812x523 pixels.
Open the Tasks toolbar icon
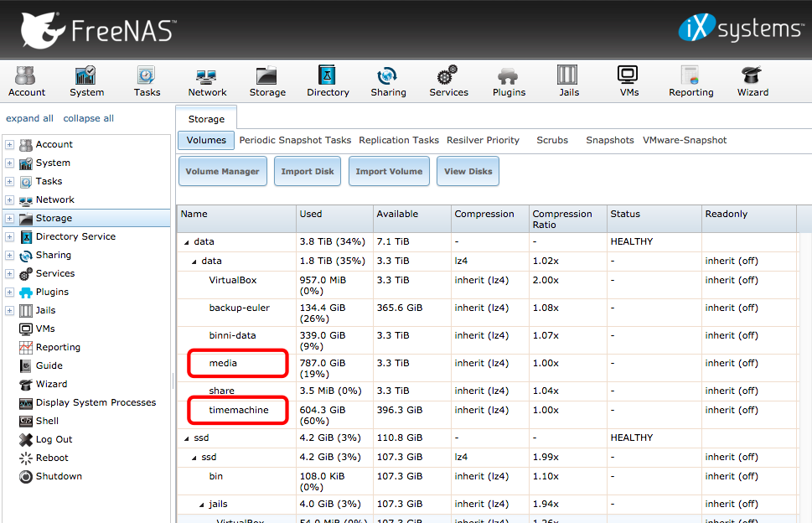click(147, 82)
